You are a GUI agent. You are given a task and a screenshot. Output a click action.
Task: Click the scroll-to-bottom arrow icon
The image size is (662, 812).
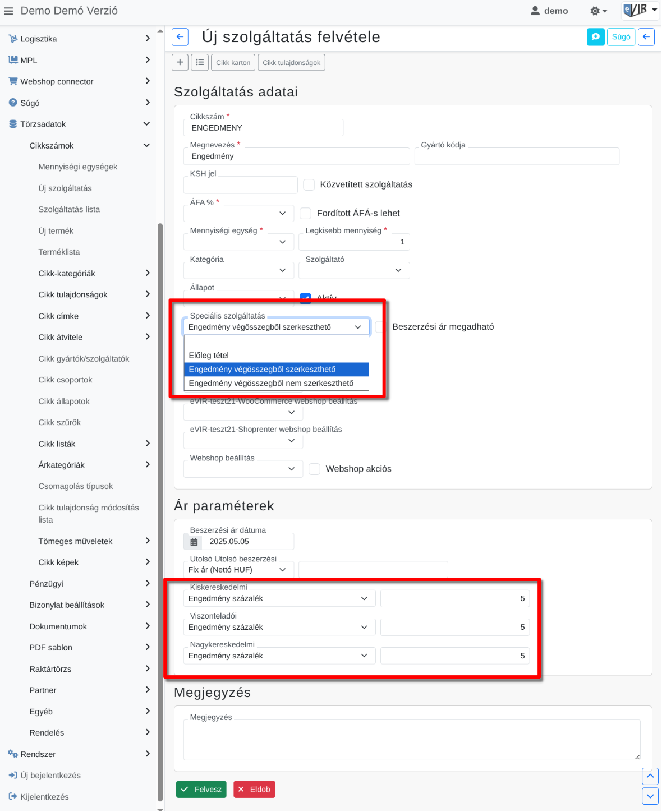point(650,796)
